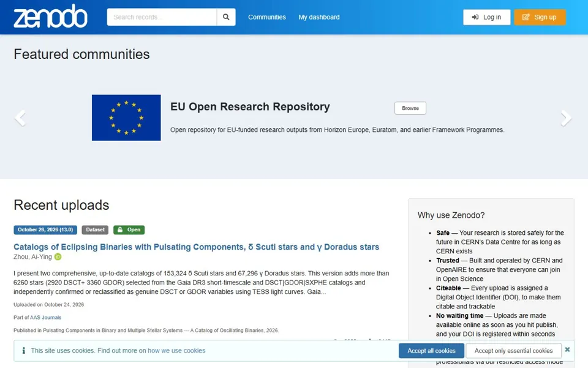
Task: Click the 'Why use Zenodo?' heading
Action: pyautogui.click(x=451, y=215)
